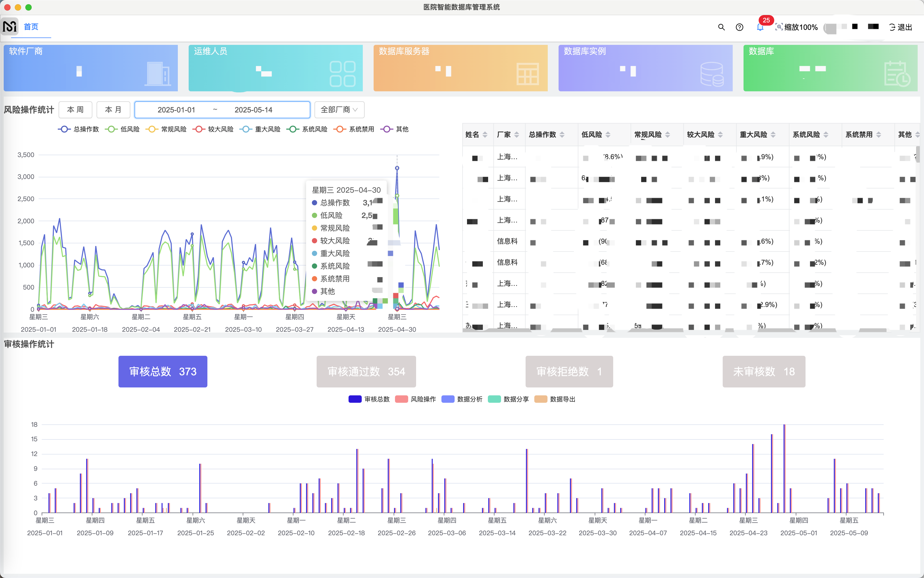924x578 pixels.
Task: Sort table by 总操作数 column arrows
Action: pyautogui.click(x=562, y=135)
